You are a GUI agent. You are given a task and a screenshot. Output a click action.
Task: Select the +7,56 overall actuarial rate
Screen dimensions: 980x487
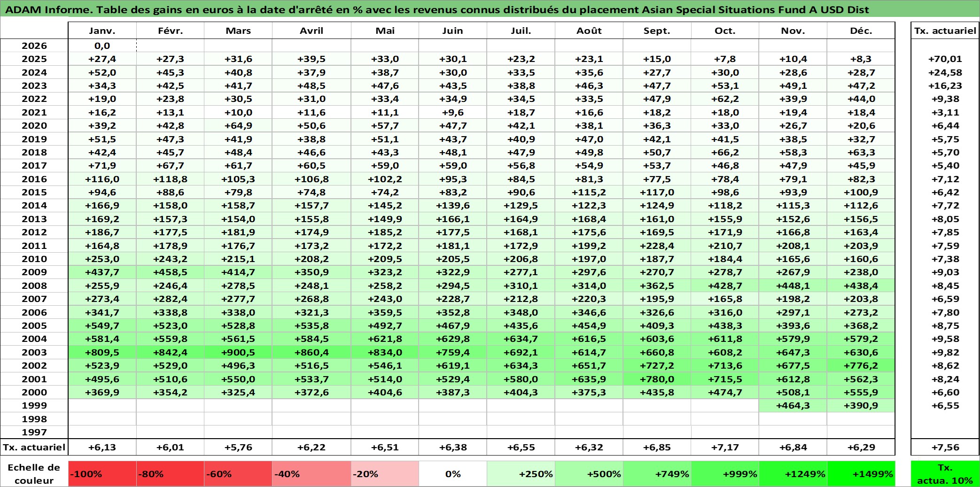[945, 447]
